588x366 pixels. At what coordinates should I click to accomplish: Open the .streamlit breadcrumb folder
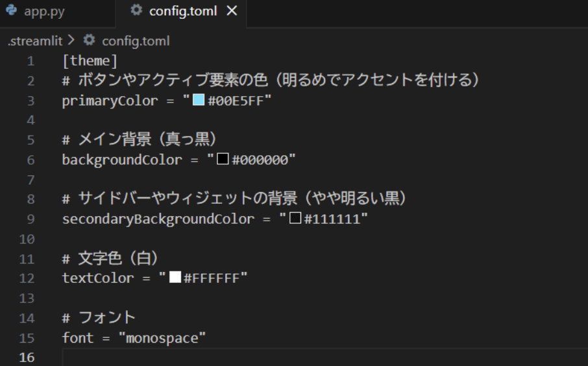[x=35, y=41]
